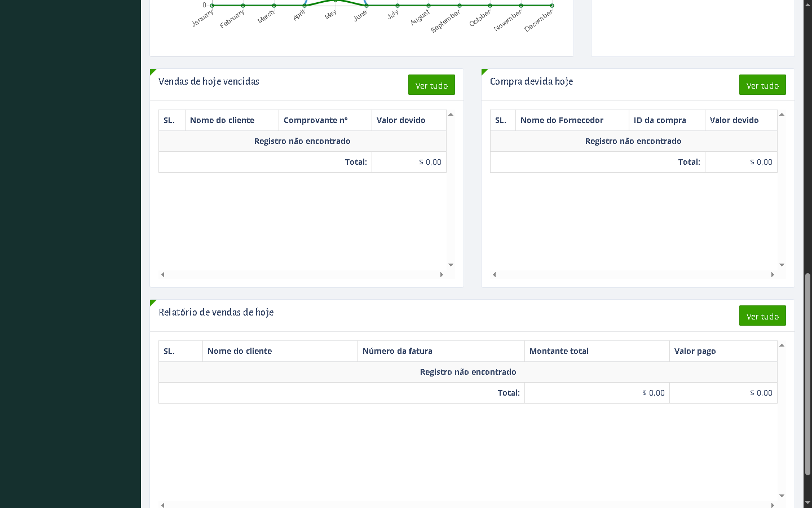Select the December data point on chart
Image resolution: width=812 pixels, height=508 pixels.
pos(552,6)
